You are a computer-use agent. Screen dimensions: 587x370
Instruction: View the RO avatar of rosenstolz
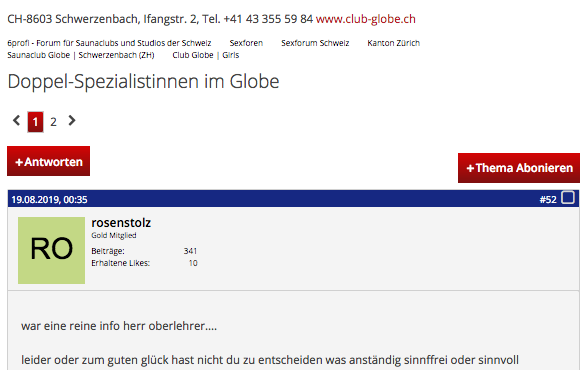[51, 250]
